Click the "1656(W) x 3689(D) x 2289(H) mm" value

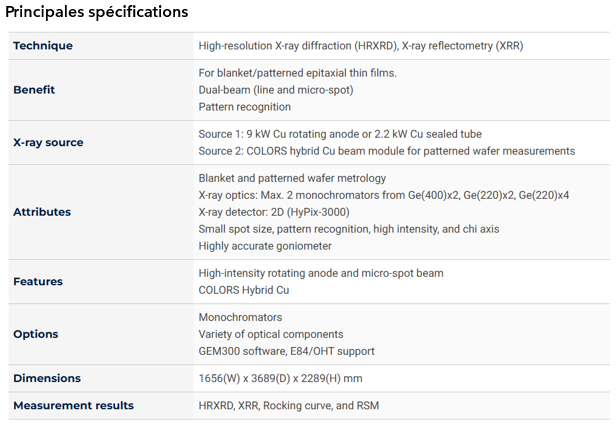[x=282, y=379]
